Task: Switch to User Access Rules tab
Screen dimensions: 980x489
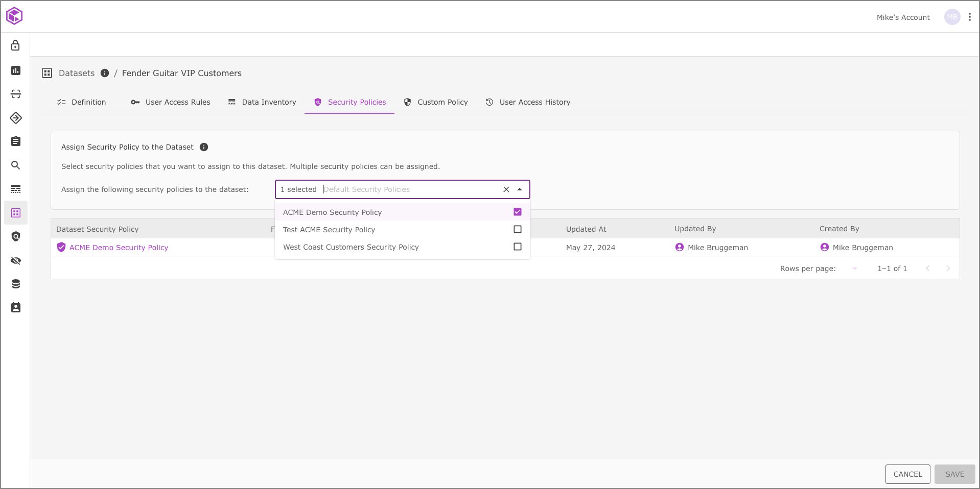Action: click(x=171, y=102)
